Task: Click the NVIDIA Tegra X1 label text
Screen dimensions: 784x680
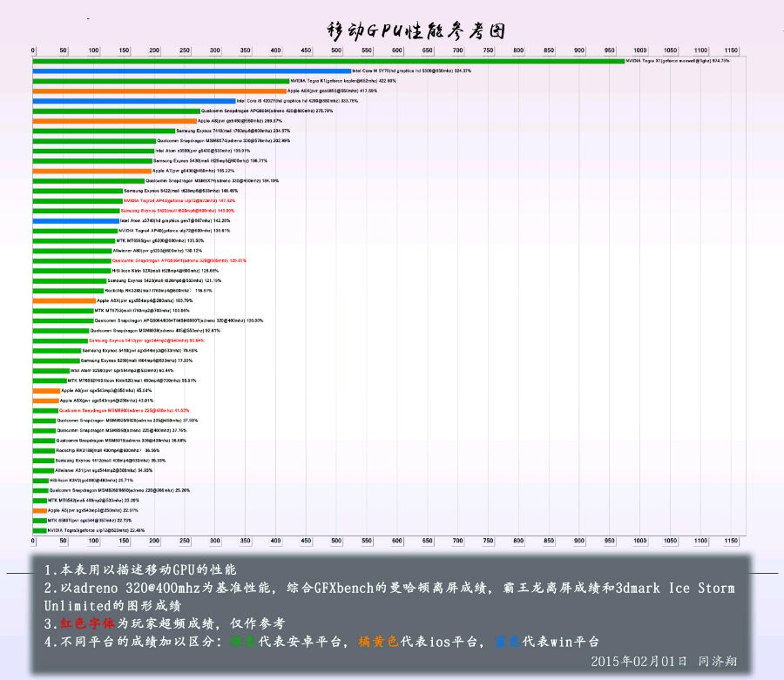Action: pos(678,61)
